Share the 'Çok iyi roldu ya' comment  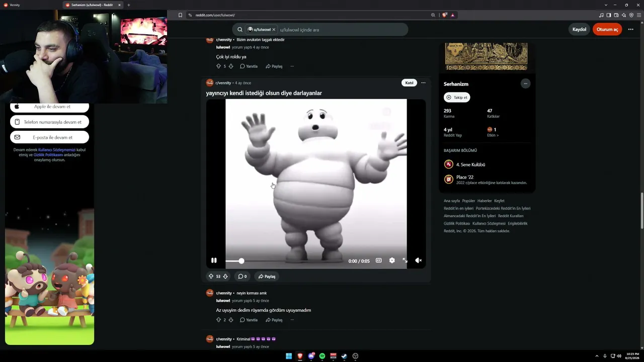pos(274,66)
